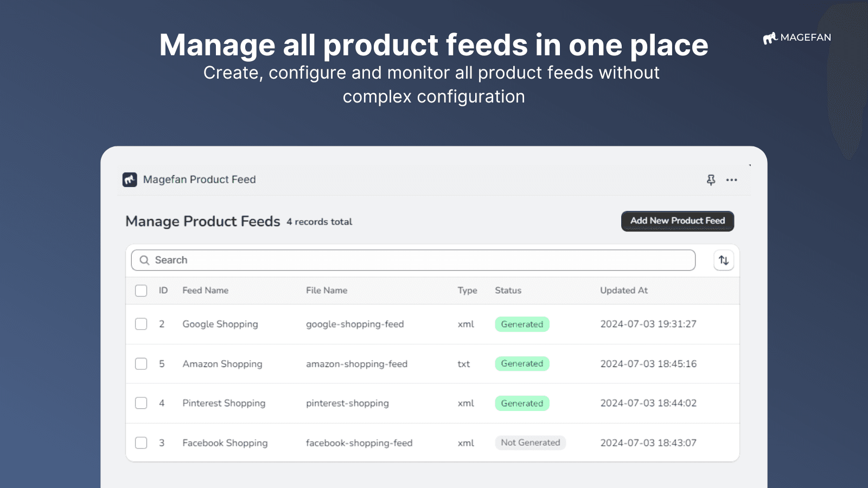Pin the app using the pin icon
The height and width of the screenshot is (488, 868).
(711, 180)
